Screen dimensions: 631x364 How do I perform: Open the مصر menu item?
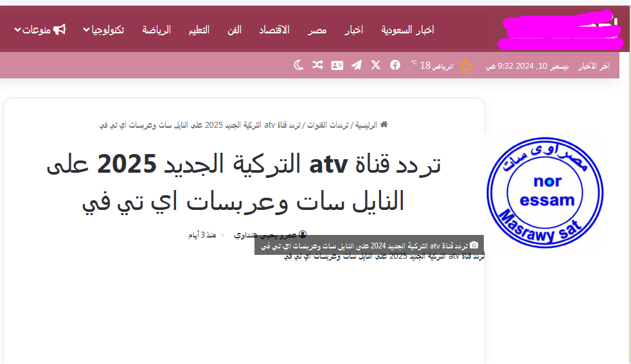point(317,30)
